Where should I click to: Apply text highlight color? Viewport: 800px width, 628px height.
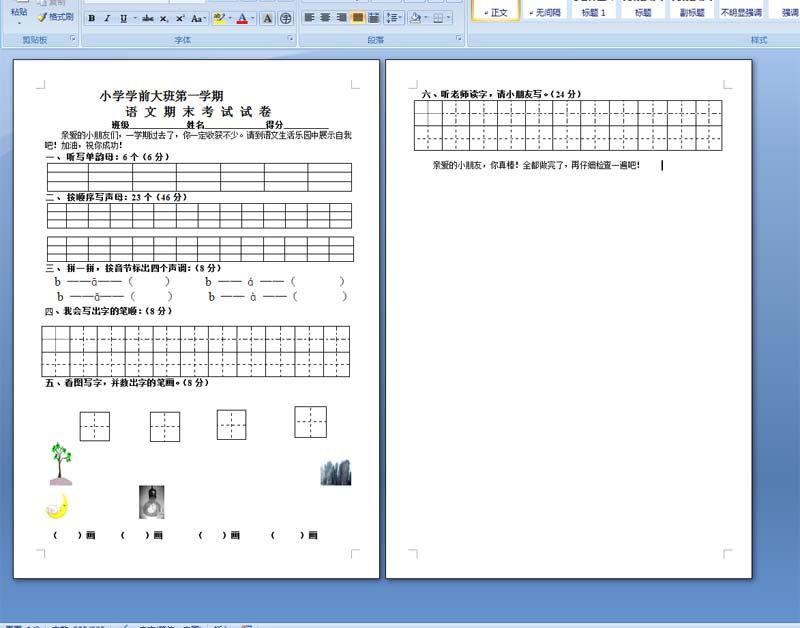tap(219, 18)
